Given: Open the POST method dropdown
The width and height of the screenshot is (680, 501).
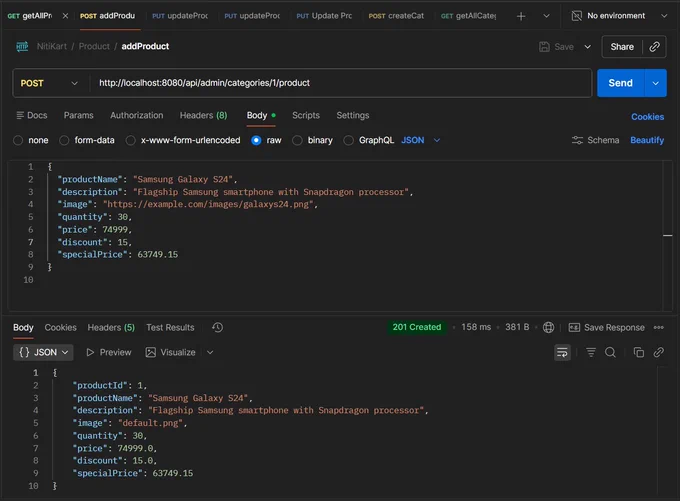Looking at the screenshot, I should [x=49, y=83].
